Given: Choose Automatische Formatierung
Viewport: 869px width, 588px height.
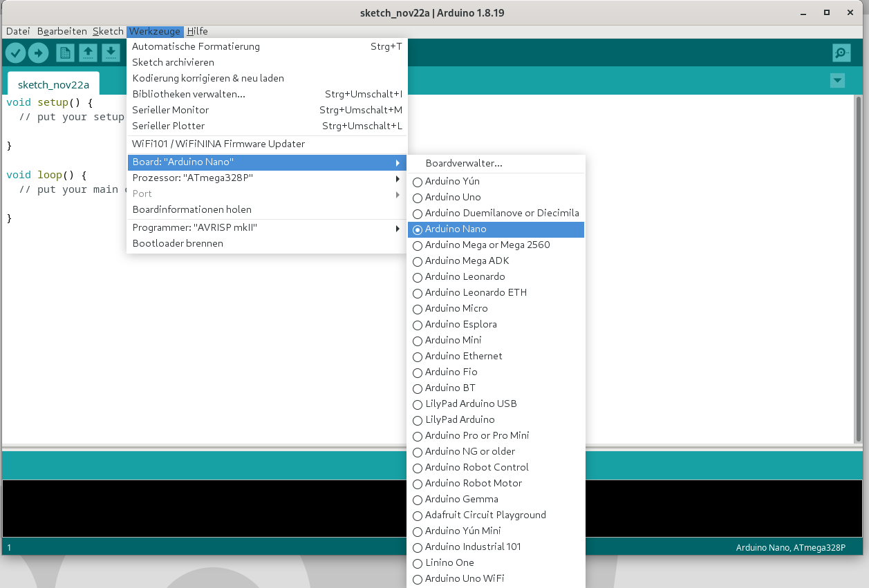Looking at the screenshot, I should tap(267, 46).
